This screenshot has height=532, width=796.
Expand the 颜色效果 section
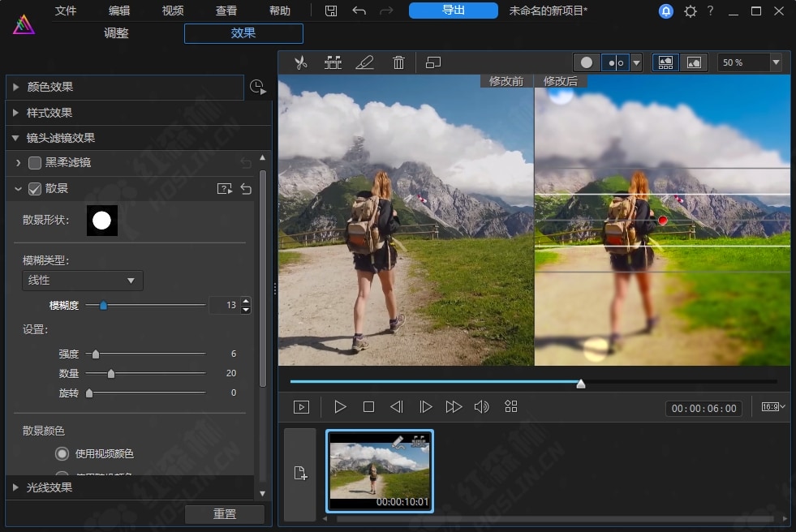point(49,87)
